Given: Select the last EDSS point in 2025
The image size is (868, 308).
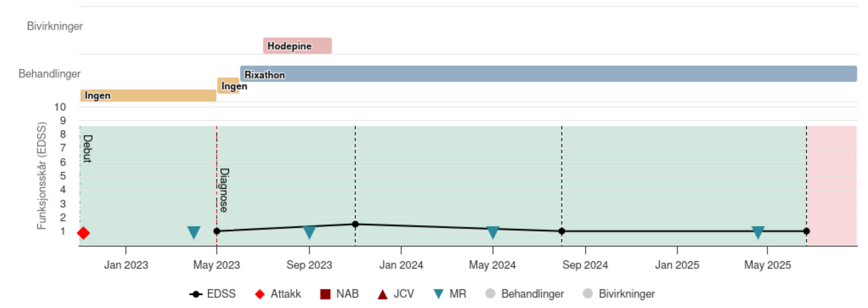Looking at the screenshot, I should pos(806,231).
